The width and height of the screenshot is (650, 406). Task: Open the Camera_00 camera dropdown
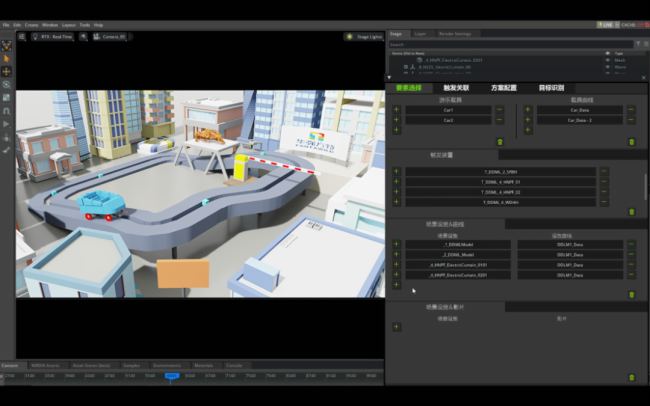pos(113,36)
